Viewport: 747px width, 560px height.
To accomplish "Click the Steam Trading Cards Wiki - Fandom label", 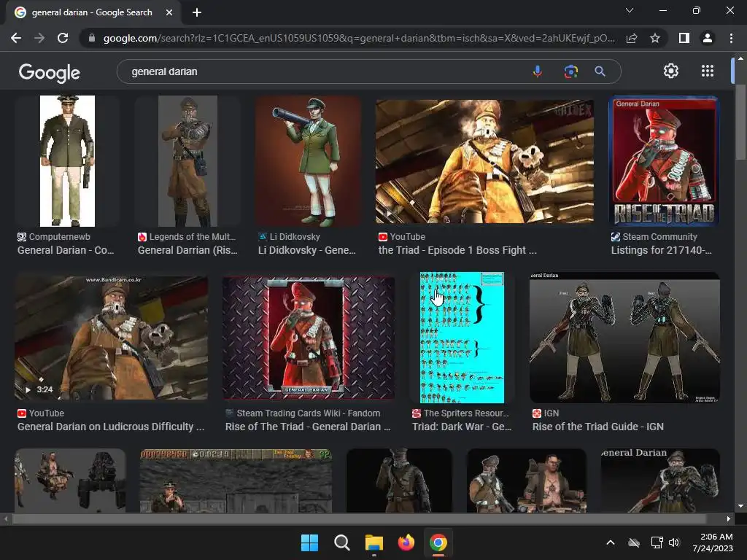I will [303, 413].
